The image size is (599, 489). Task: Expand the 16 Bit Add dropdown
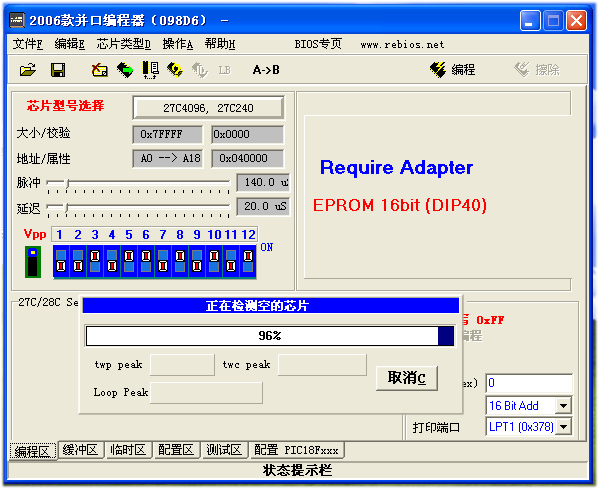tap(563, 406)
